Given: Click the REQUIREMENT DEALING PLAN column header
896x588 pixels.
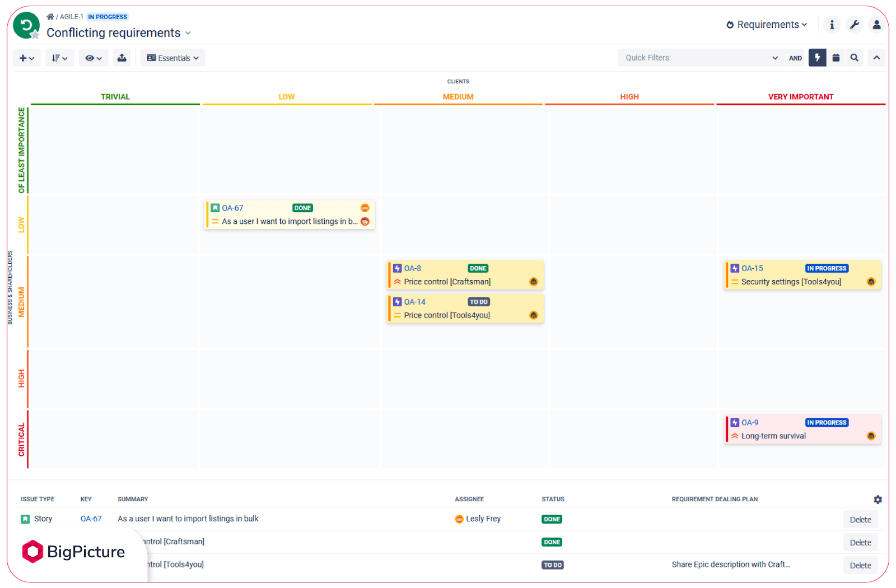Looking at the screenshot, I should 715,499.
